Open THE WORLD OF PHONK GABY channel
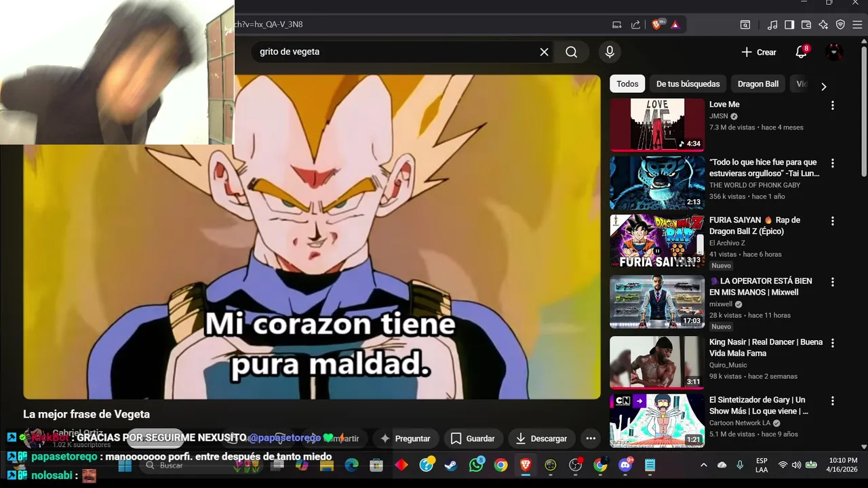 point(755,185)
